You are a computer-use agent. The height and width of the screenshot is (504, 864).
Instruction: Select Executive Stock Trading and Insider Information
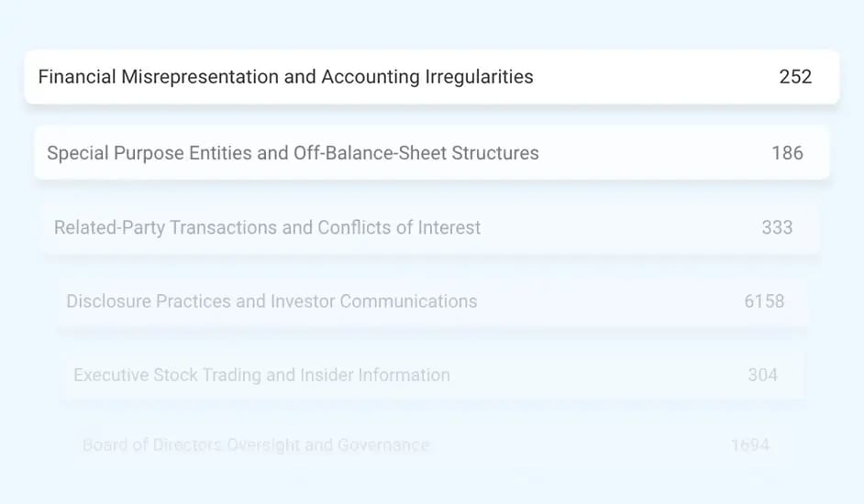coord(261,375)
